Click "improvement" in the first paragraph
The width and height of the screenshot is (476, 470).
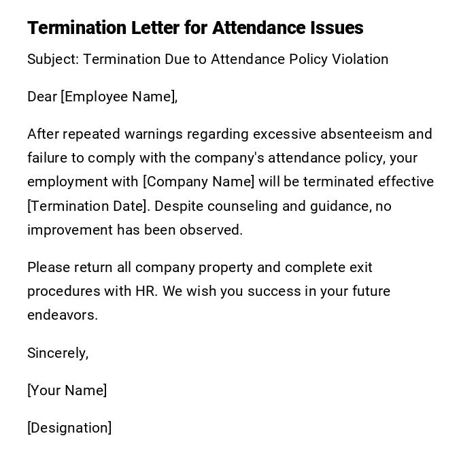click(70, 230)
